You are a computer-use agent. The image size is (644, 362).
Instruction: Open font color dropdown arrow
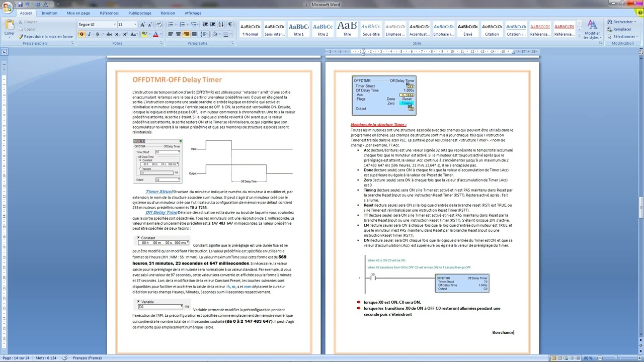(160, 34)
